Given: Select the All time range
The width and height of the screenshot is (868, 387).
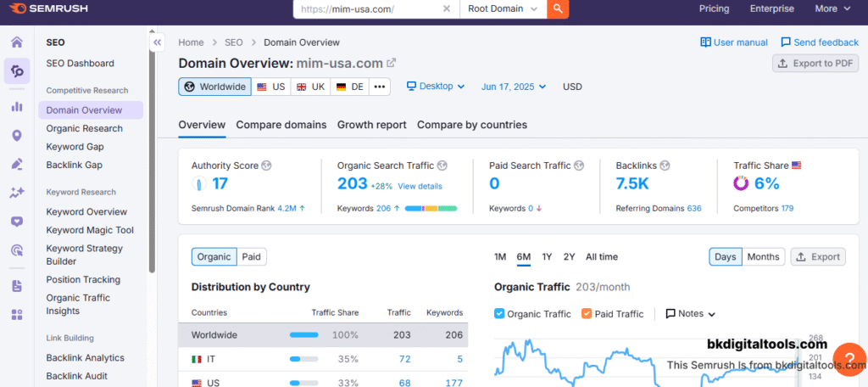Looking at the screenshot, I should (602, 256).
